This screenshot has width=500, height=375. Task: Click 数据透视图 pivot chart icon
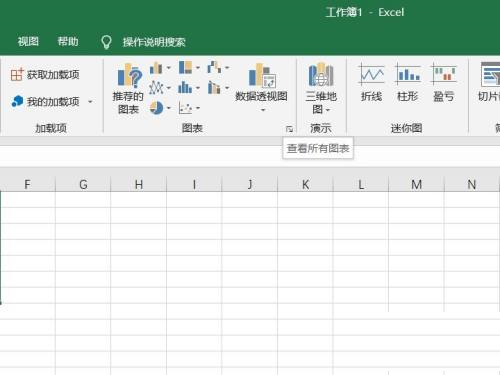pos(262,76)
